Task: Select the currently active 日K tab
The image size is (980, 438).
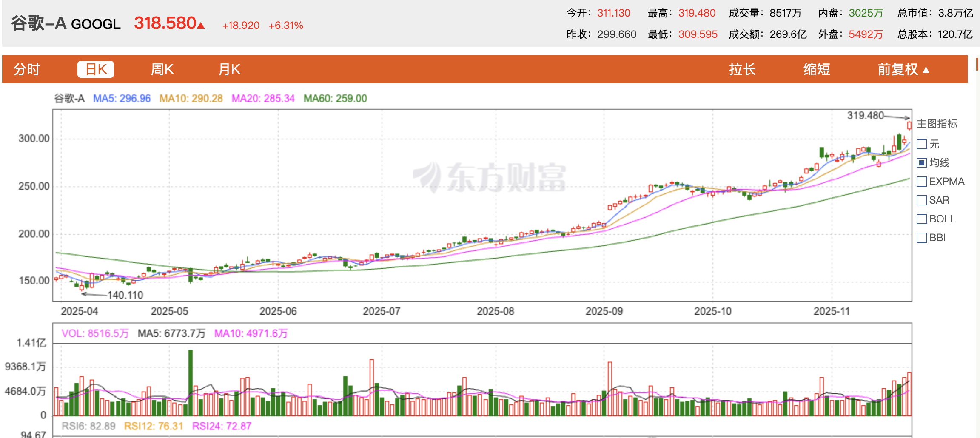Action: pos(96,69)
